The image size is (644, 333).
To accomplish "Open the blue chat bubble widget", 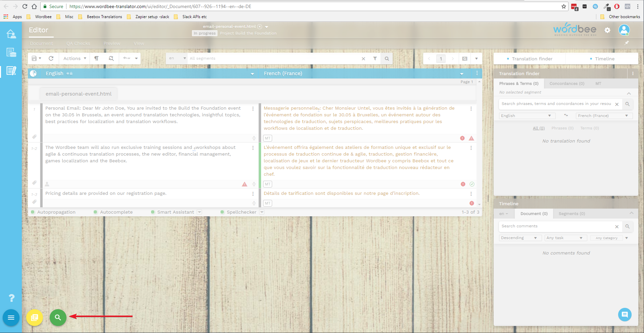I will [x=625, y=315].
